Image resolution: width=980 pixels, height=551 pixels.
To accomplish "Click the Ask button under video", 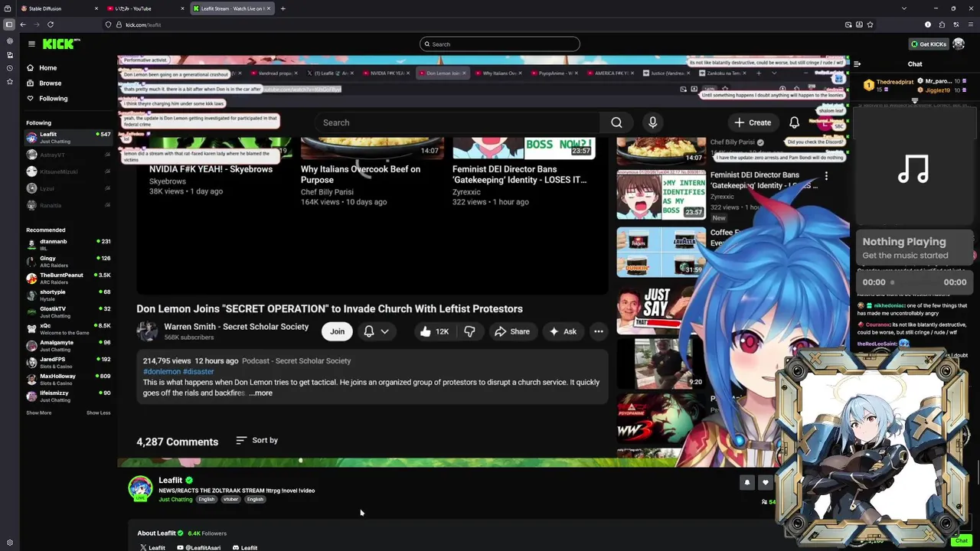I will click(563, 331).
